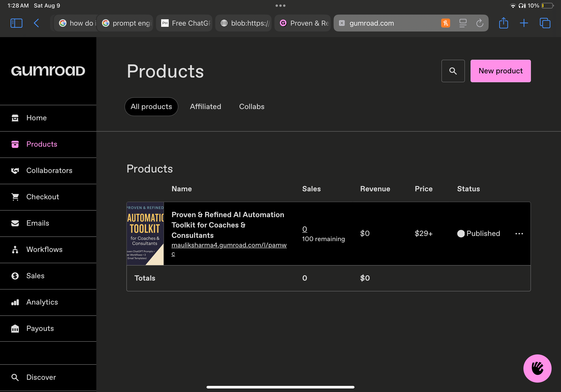Open the Payouts label in sidebar
561x392 pixels.
click(x=40, y=329)
